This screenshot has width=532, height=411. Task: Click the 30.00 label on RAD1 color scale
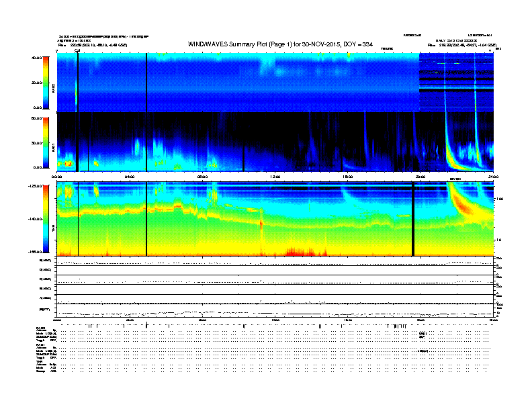pos(36,143)
